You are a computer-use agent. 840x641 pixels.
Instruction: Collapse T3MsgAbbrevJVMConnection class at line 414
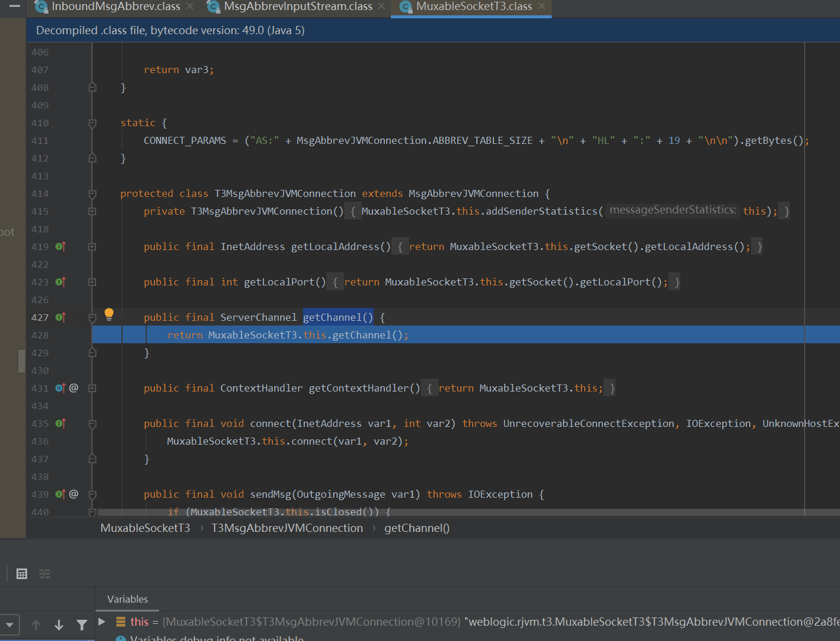pyautogui.click(x=92, y=194)
